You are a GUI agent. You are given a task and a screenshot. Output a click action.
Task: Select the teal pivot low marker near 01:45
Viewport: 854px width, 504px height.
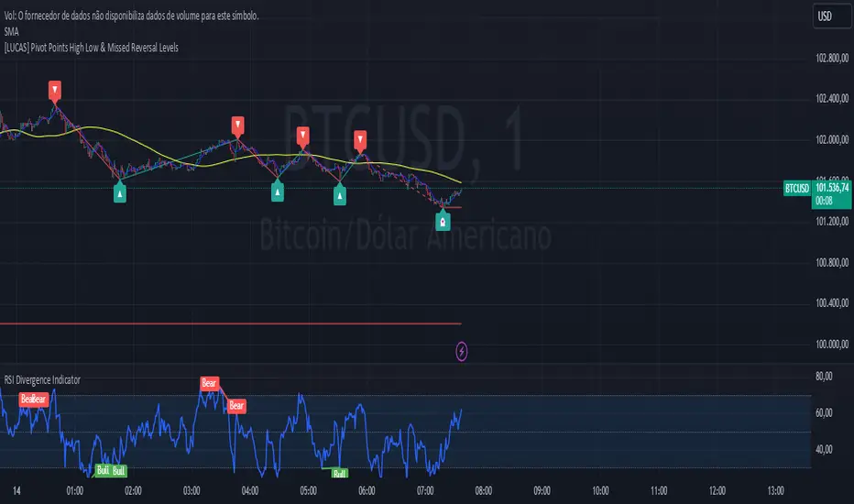(120, 192)
